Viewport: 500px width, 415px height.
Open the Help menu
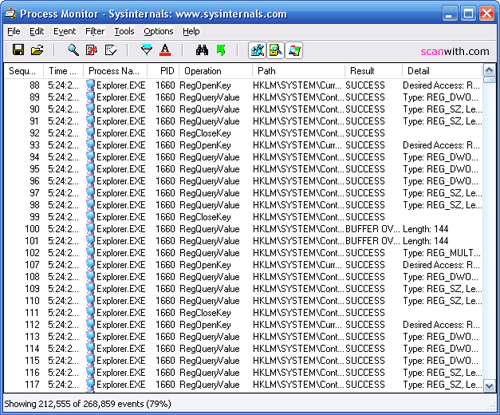pos(191,31)
